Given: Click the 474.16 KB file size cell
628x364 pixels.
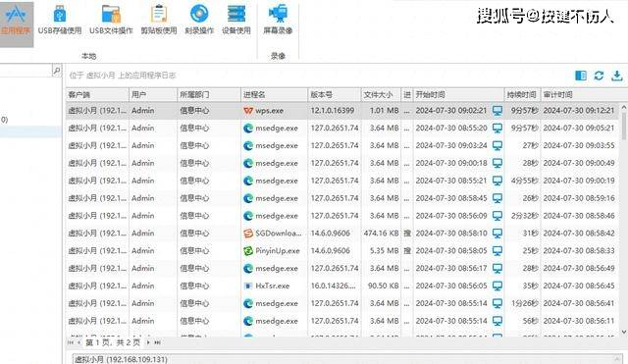Looking at the screenshot, I should click(382, 234).
